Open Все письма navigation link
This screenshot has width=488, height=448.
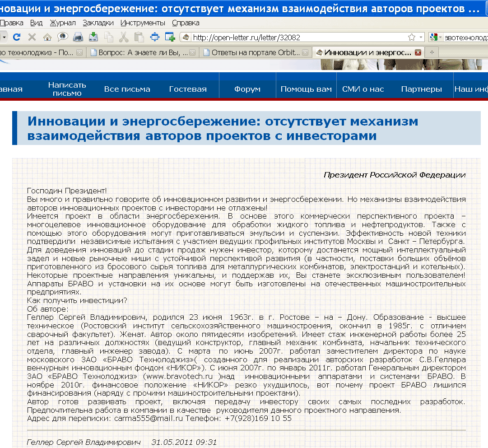127,89
